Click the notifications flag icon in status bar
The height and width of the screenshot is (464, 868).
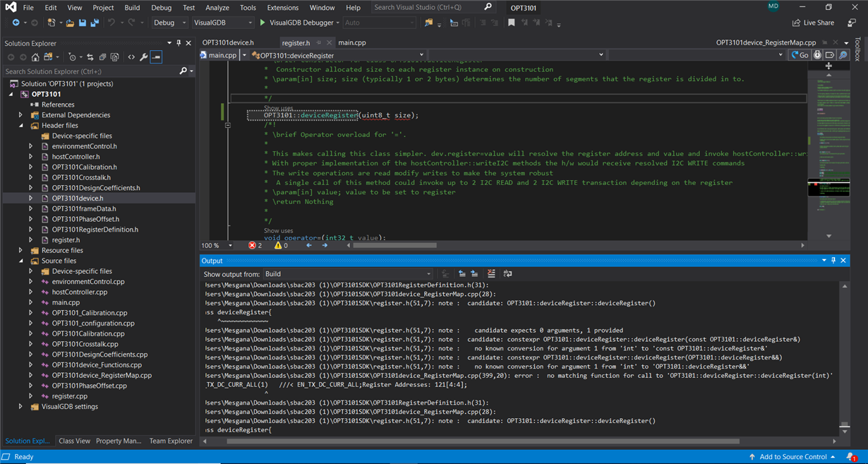pyautogui.click(x=852, y=457)
